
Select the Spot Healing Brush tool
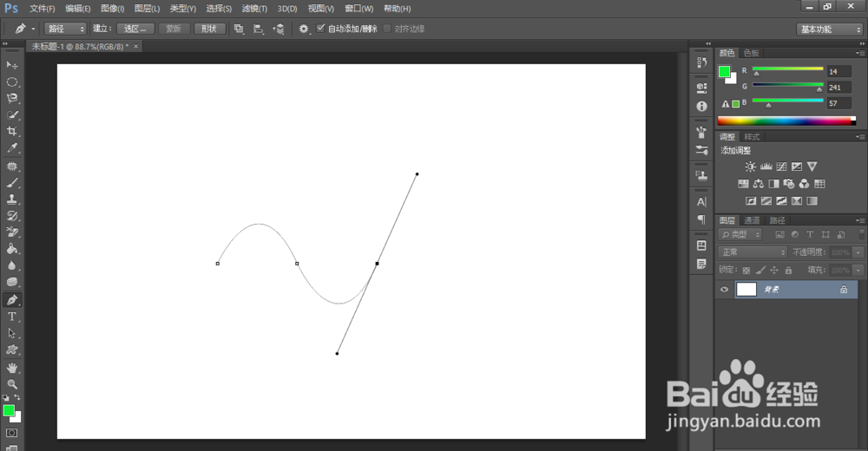click(x=11, y=166)
